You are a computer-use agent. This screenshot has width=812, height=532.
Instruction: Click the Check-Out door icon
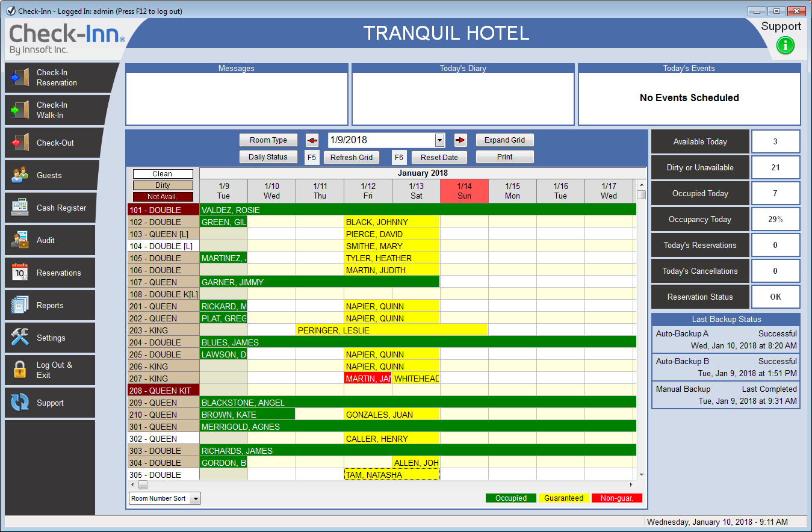[20, 143]
